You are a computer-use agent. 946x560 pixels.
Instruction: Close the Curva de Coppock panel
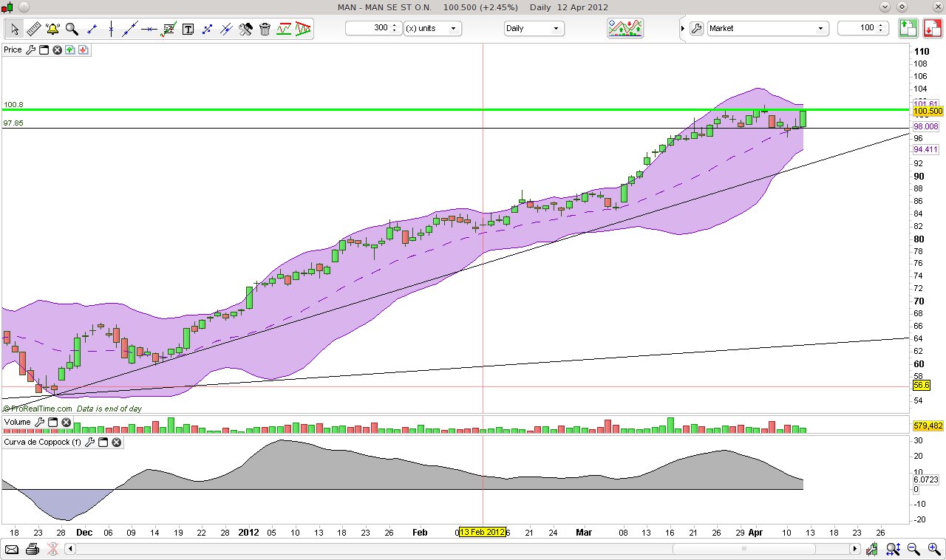115,442
